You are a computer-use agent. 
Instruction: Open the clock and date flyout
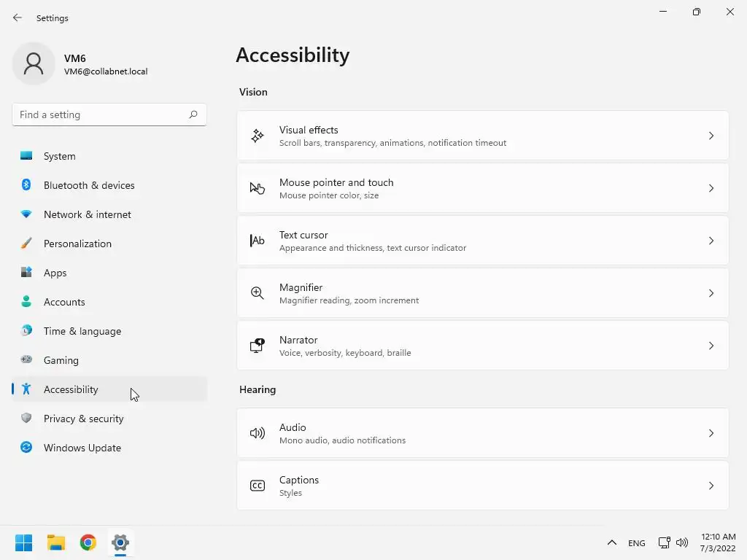pyautogui.click(x=718, y=542)
